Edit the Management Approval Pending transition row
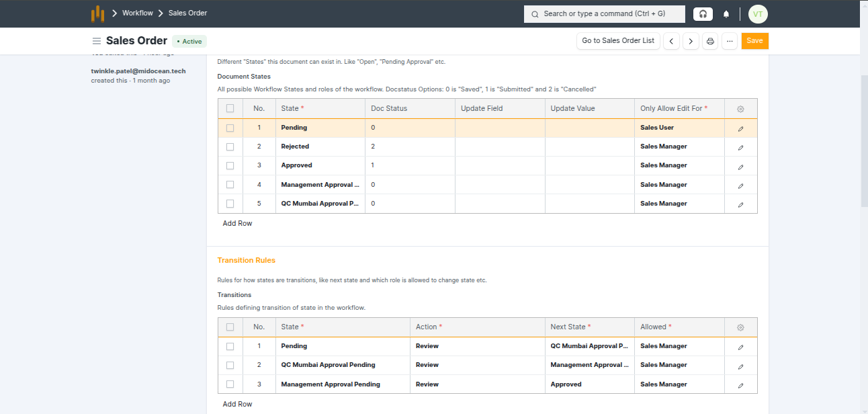 pos(740,385)
